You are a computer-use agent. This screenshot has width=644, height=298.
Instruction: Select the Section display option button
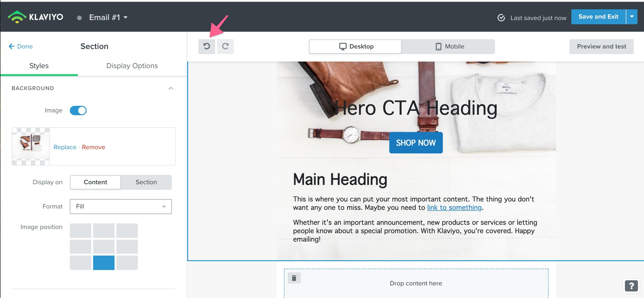[x=146, y=182]
